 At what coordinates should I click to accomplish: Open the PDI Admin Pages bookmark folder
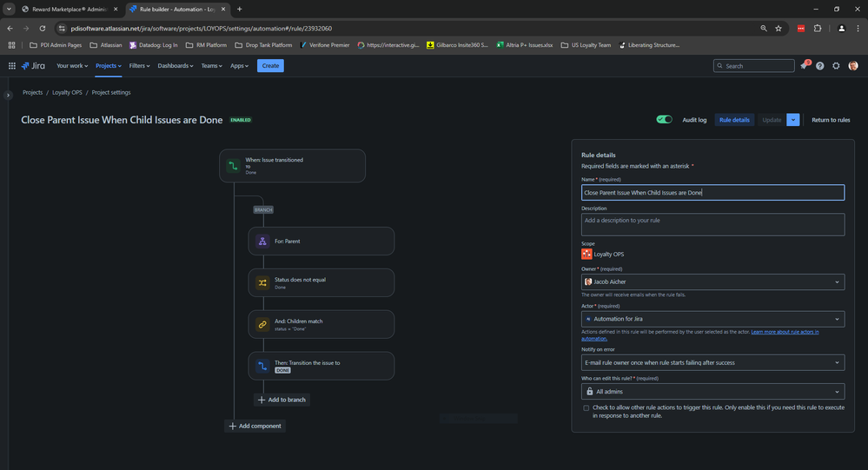point(56,45)
